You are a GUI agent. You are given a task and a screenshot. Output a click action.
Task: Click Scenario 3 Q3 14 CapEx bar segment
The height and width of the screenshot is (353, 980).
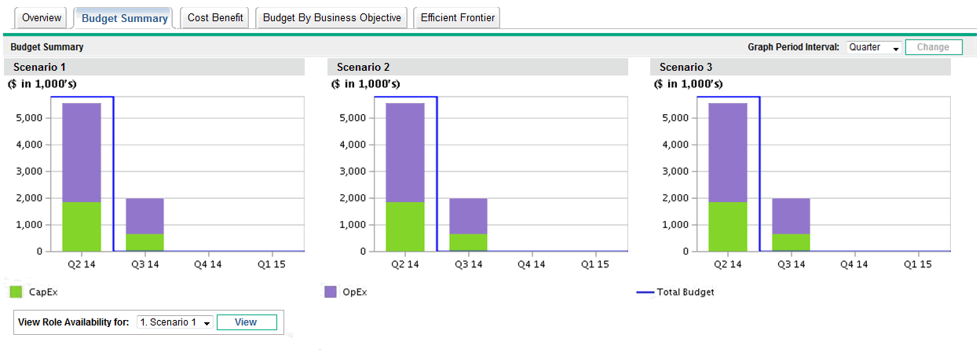tap(791, 242)
